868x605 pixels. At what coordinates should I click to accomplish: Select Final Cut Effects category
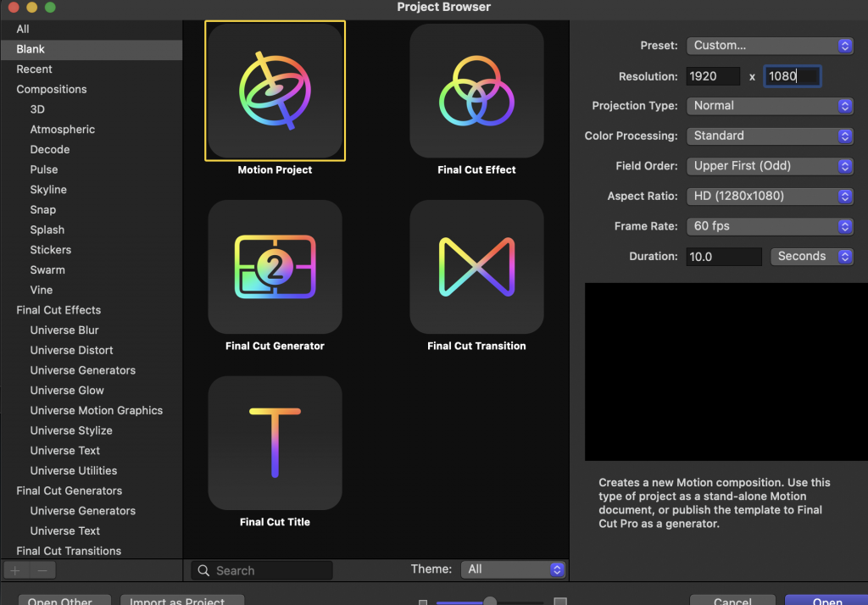click(x=92, y=310)
